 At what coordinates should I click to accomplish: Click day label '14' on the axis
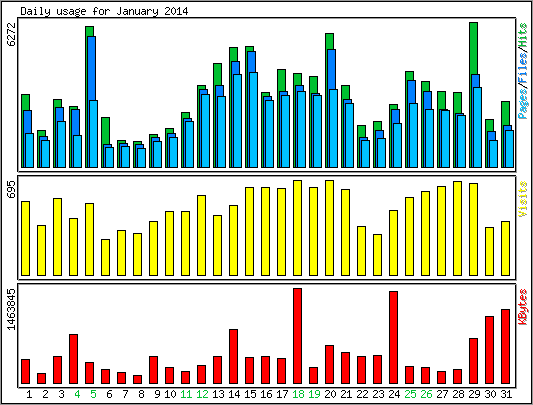coord(234,394)
